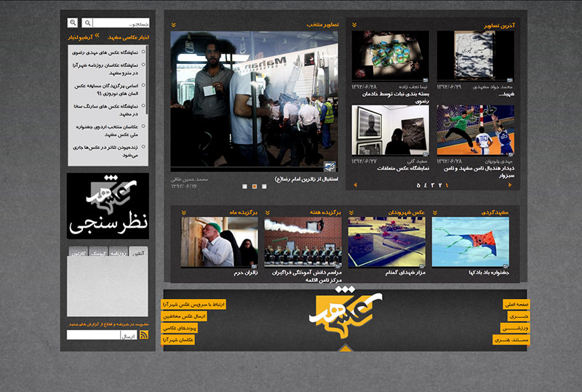This screenshot has width=582, height=392.
Task: Open the مزار شهدای گمنام thumbnail image
Action: 387,241
